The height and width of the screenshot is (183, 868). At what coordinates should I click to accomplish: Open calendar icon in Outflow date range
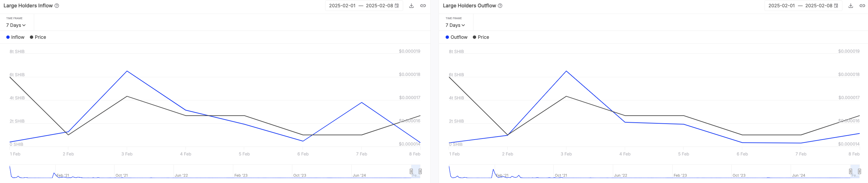836,6
